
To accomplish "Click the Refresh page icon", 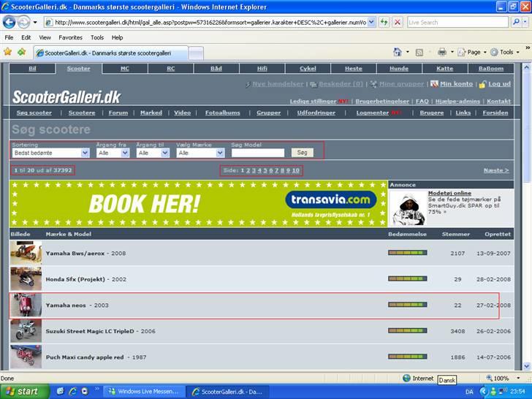I will click(x=384, y=22).
